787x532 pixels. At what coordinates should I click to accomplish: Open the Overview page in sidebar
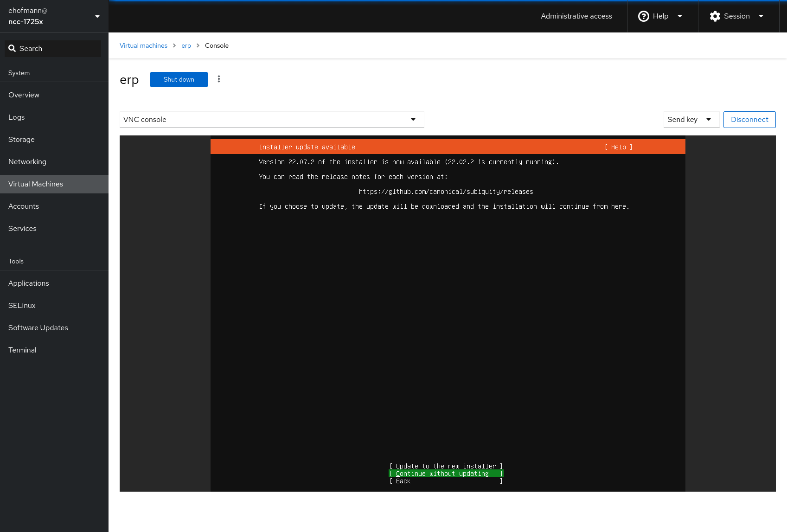click(24, 95)
